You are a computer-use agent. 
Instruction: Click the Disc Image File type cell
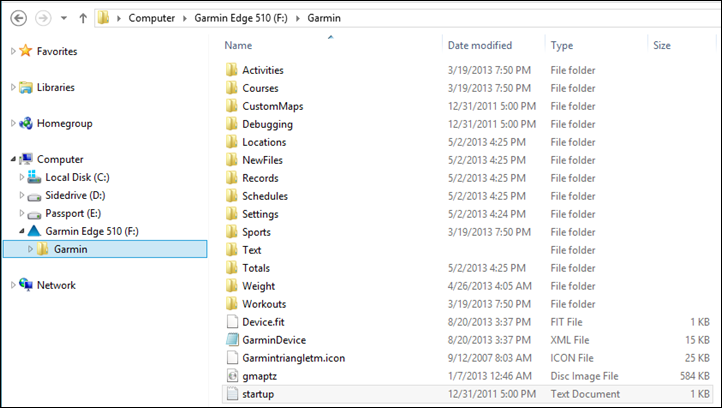pyautogui.click(x=584, y=376)
